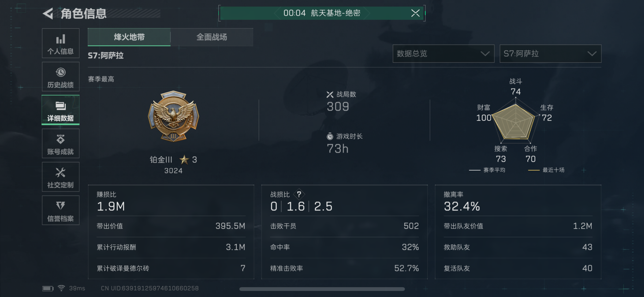Click the 00:04 matchmaking timer bar

coord(322,13)
